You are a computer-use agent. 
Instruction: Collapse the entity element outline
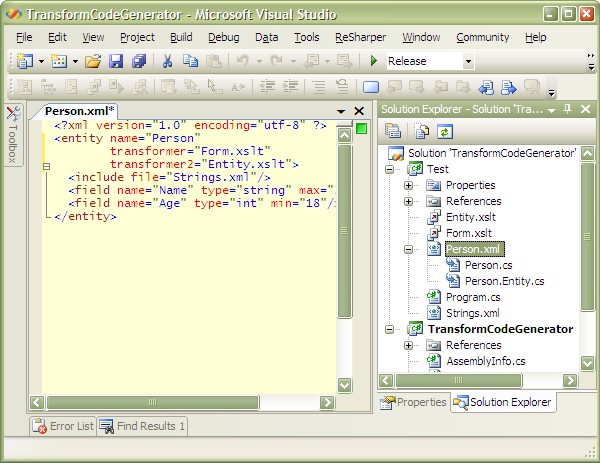click(46, 166)
